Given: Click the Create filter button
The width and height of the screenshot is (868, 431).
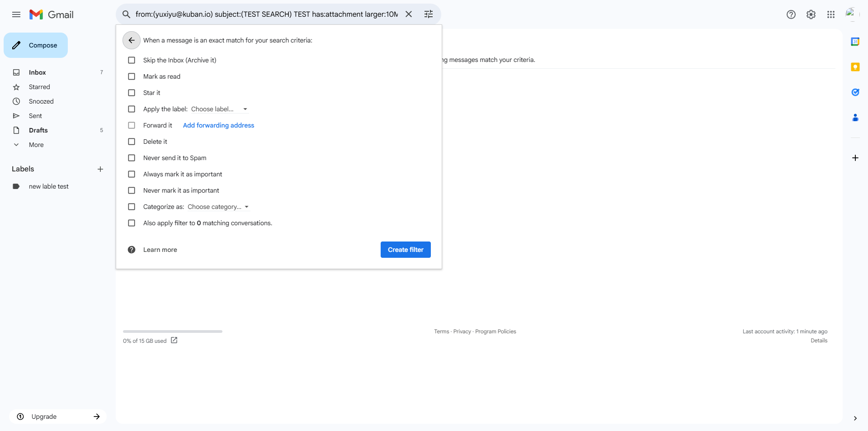Looking at the screenshot, I should point(406,250).
